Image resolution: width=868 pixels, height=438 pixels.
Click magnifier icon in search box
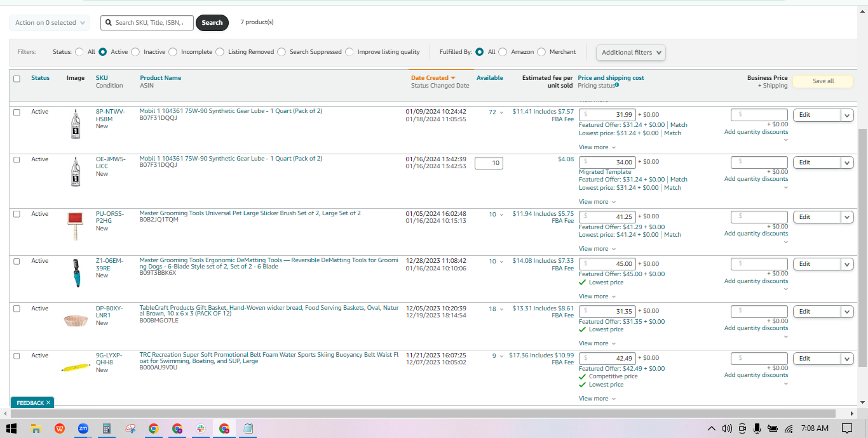[109, 23]
